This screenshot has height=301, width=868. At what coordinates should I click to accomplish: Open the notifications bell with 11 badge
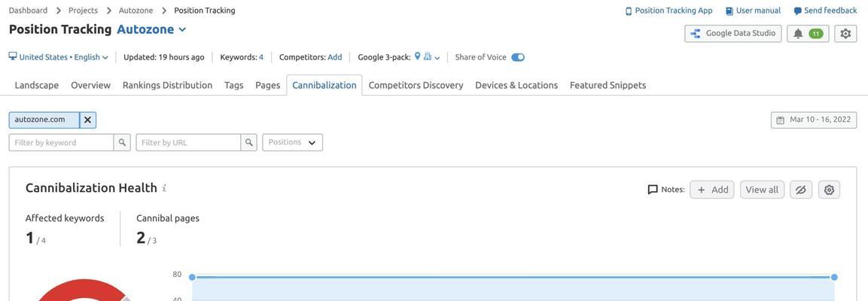click(808, 34)
